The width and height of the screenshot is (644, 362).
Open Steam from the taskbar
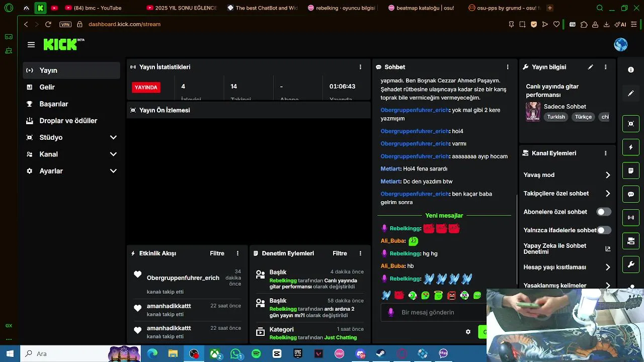tap(380, 353)
